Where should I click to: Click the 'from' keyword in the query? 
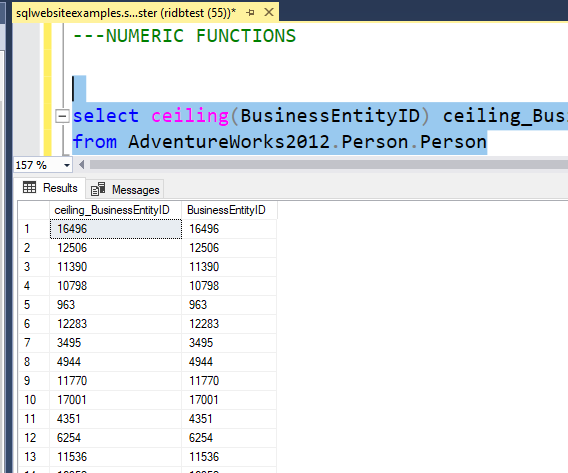coord(95,142)
